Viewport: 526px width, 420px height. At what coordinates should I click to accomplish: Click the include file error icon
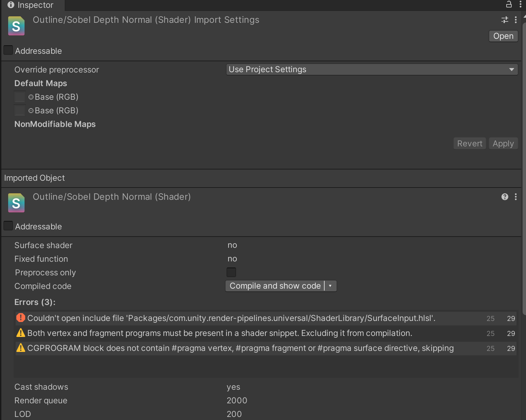21,318
